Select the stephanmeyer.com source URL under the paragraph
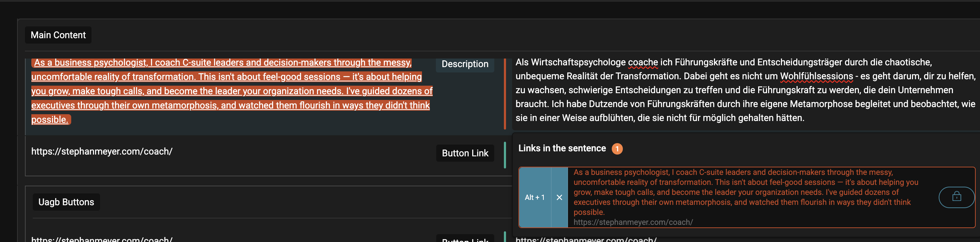 click(x=101, y=152)
